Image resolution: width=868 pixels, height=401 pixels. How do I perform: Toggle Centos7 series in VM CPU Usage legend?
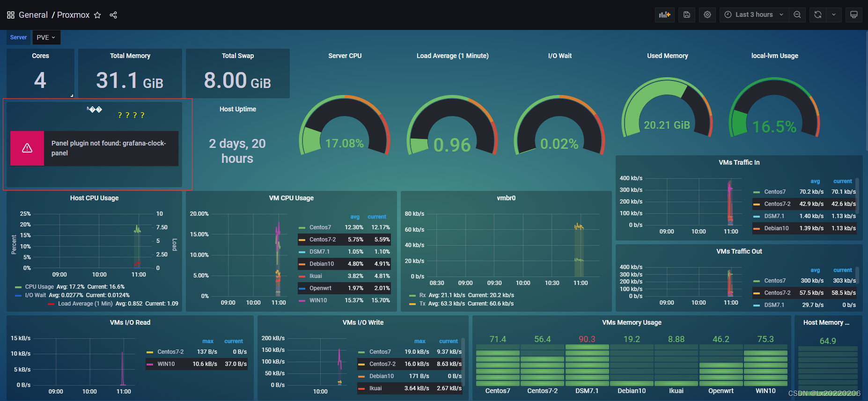[x=320, y=227]
